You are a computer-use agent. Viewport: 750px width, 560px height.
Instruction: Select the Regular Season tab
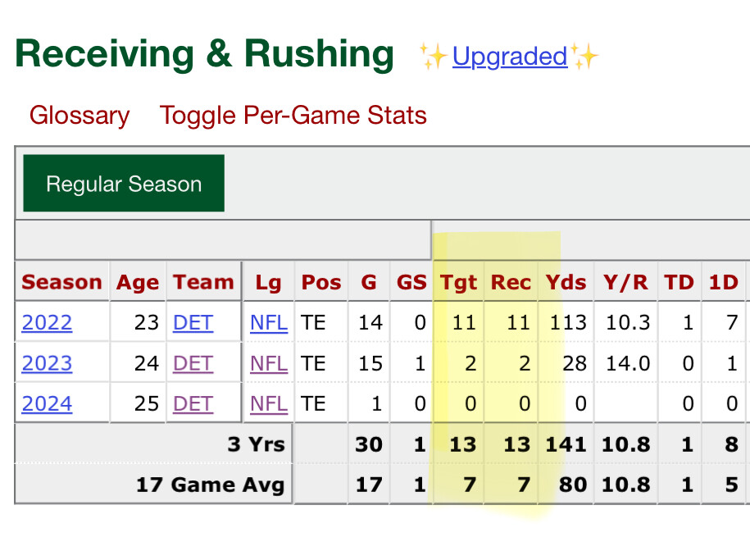coord(124,184)
